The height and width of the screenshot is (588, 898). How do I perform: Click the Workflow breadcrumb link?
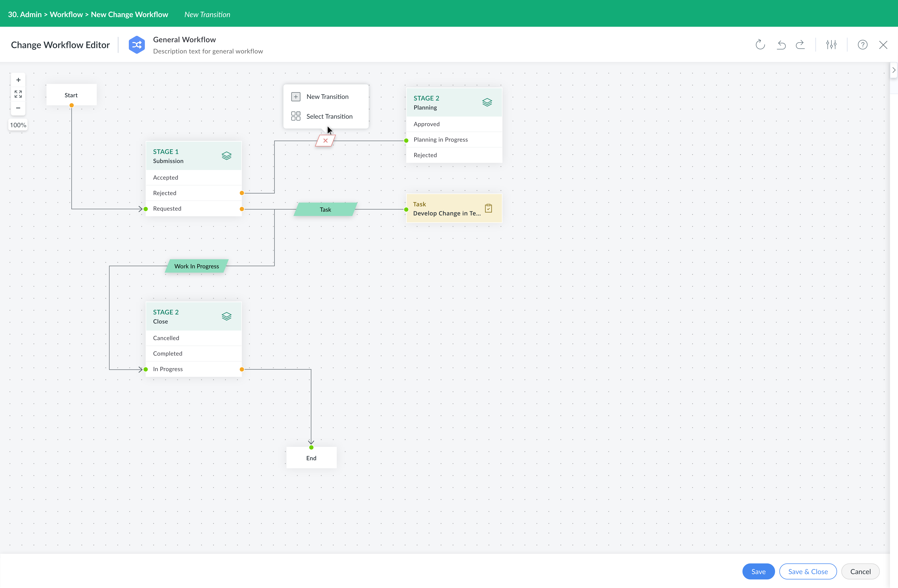point(66,14)
